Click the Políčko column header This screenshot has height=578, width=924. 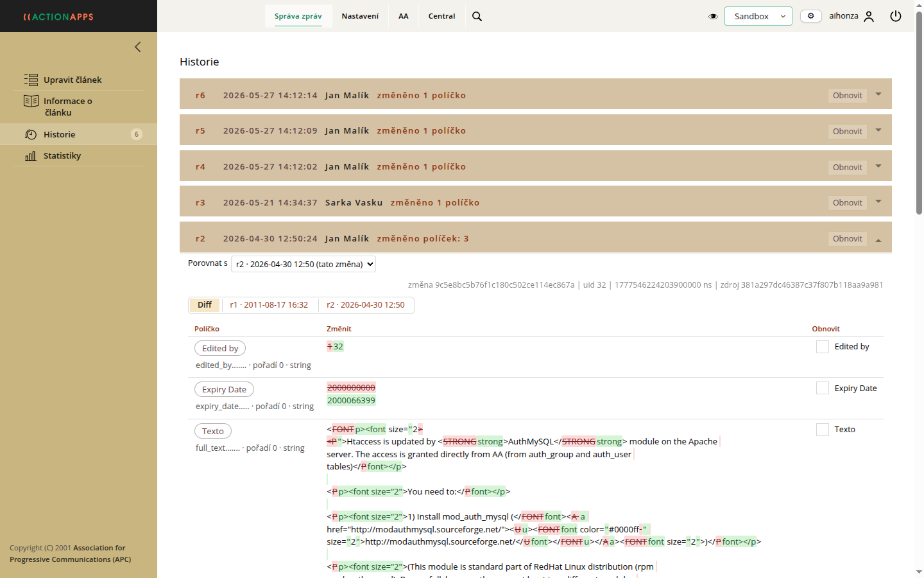[x=207, y=329]
